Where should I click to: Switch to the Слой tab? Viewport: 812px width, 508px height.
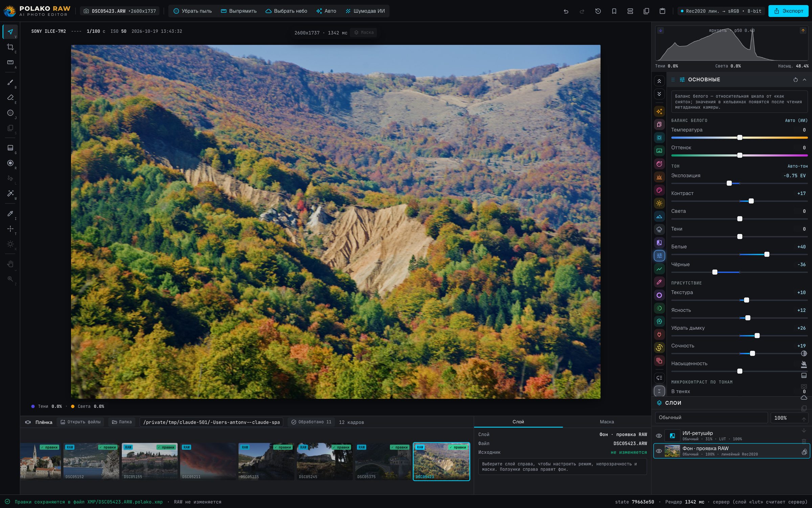[518, 422]
